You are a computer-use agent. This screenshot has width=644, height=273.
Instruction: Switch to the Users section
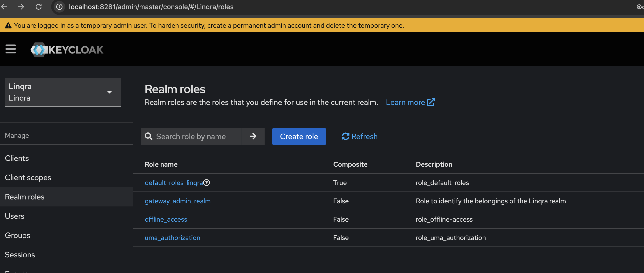click(14, 216)
